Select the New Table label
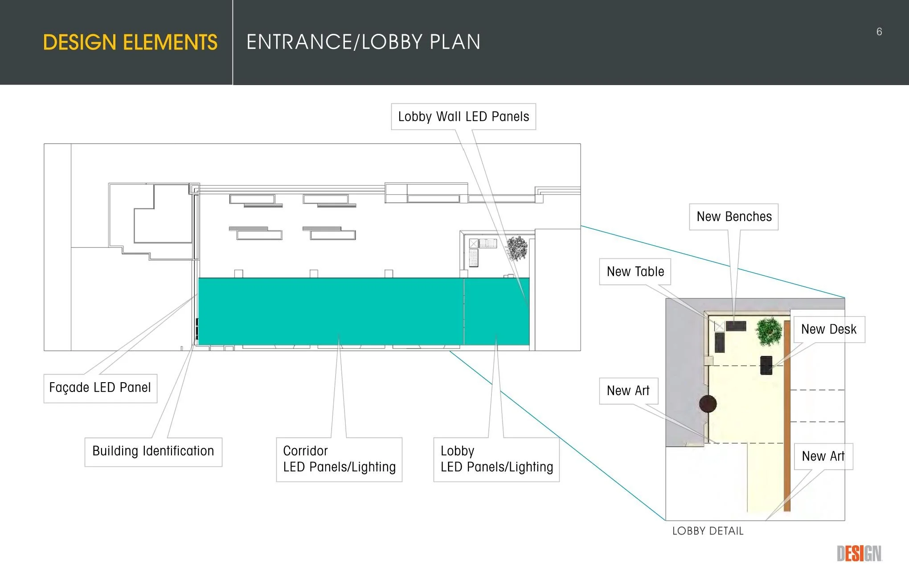Viewport: 909px width, 588px height. (635, 271)
